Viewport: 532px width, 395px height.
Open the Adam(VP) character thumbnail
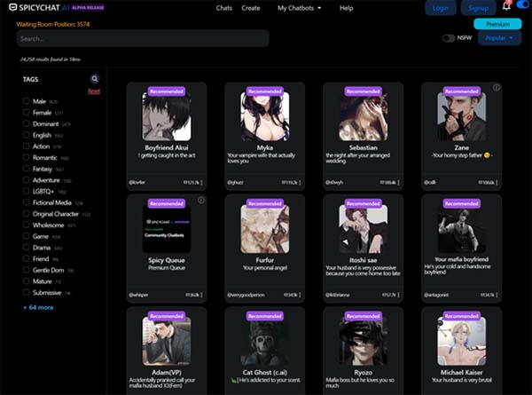(x=167, y=341)
